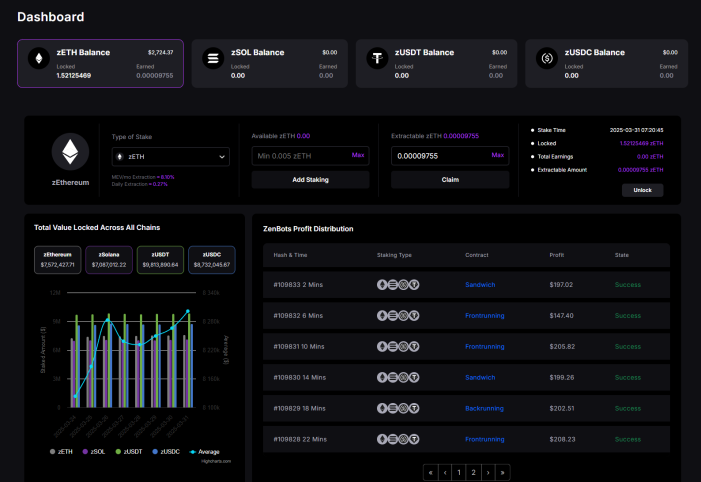Click the large zEthereum logo in staking panel
Image resolution: width=701 pixels, height=482 pixels.
click(x=70, y=152)
